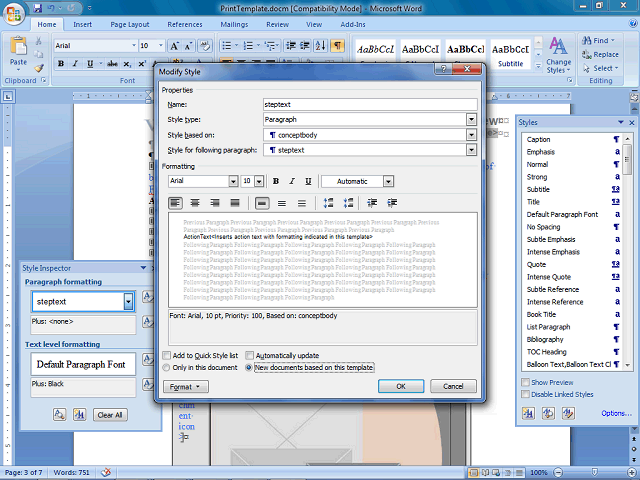Toggle Show/Hide paragraph marks icon
640x480 pixels.
tap(337, 46)
